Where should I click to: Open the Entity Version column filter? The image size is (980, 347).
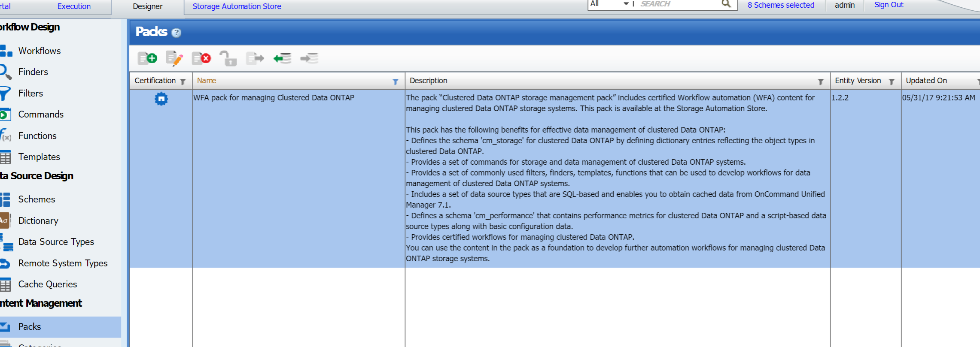pos(892,81)
